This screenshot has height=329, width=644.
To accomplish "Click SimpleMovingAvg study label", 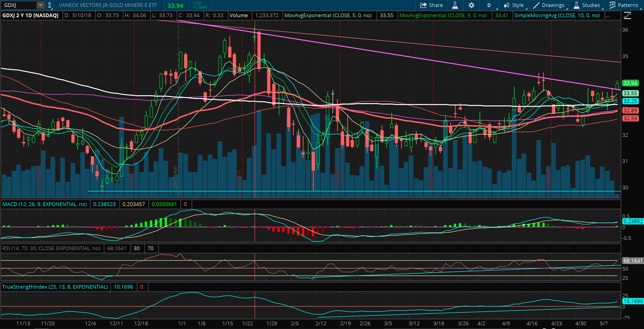I will [557, 16].
